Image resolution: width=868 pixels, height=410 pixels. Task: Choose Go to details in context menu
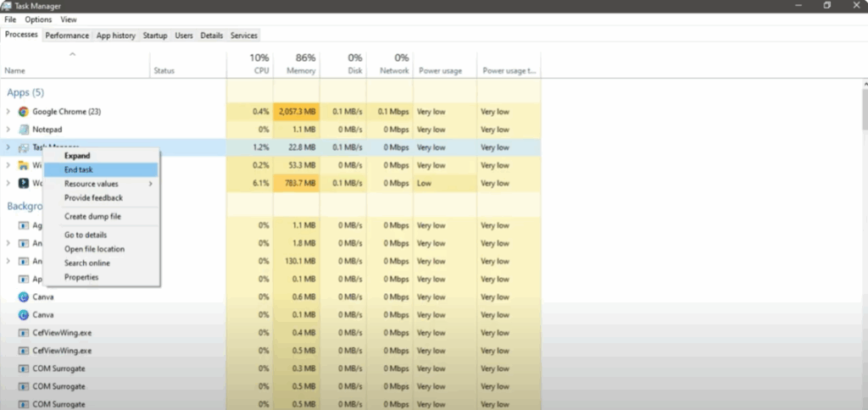pos(101,235)
